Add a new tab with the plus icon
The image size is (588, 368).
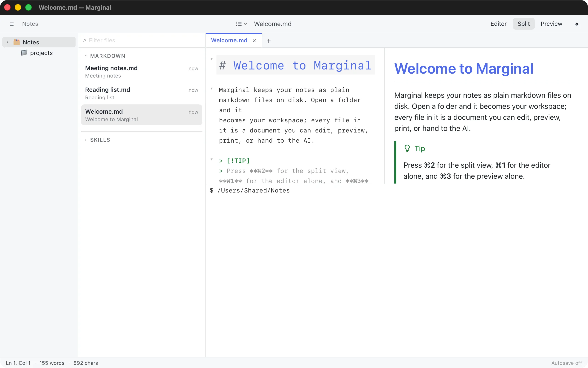269,41
